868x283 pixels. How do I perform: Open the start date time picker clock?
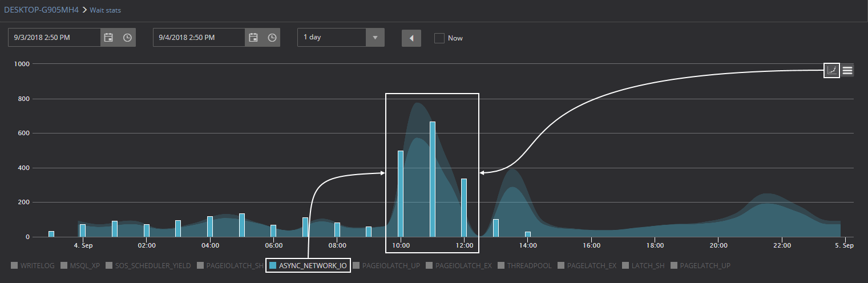[127, 38]
